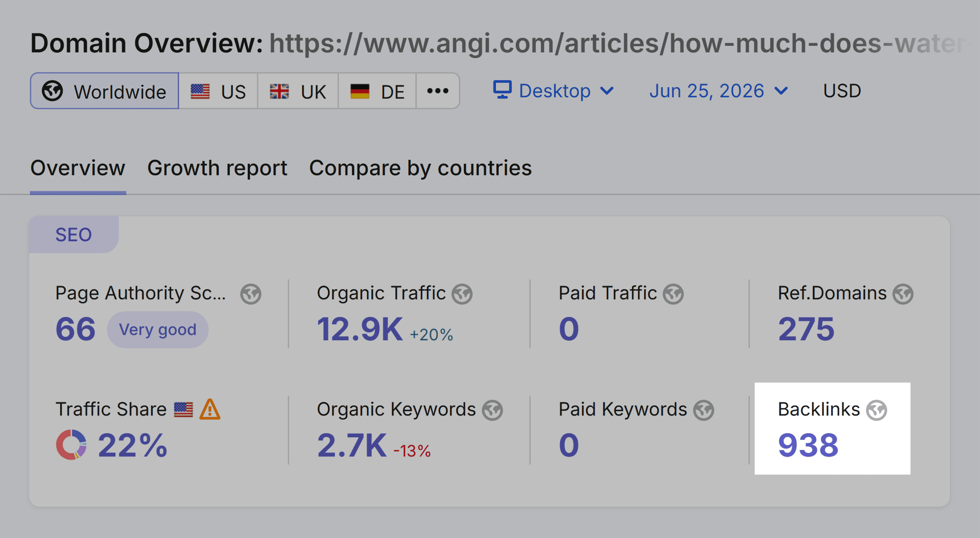Click Traffic Share value 22%

point(132,445)
